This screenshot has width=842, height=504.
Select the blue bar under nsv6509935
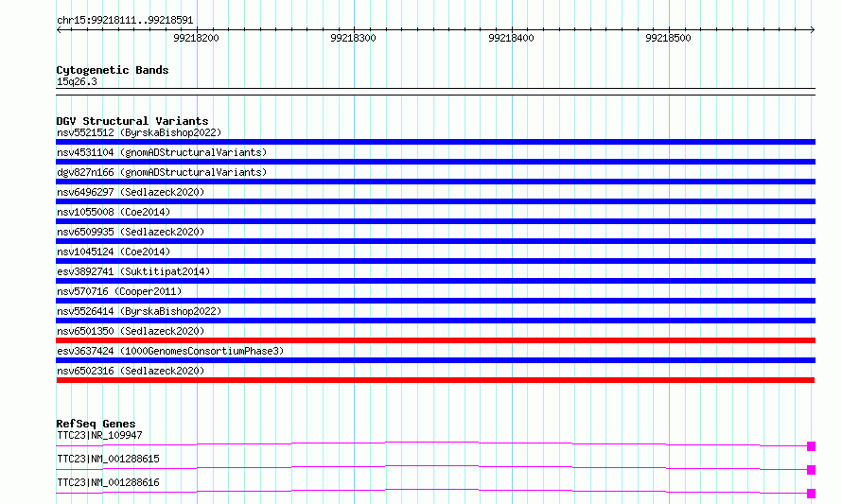435,241
